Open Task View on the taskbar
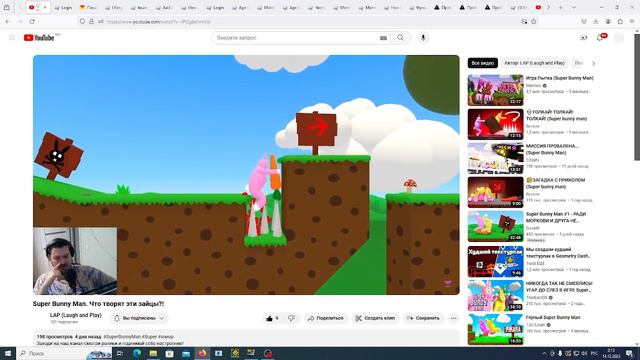Image resolution: width=640 pixels, height=360 pixels. click(120, 353)
